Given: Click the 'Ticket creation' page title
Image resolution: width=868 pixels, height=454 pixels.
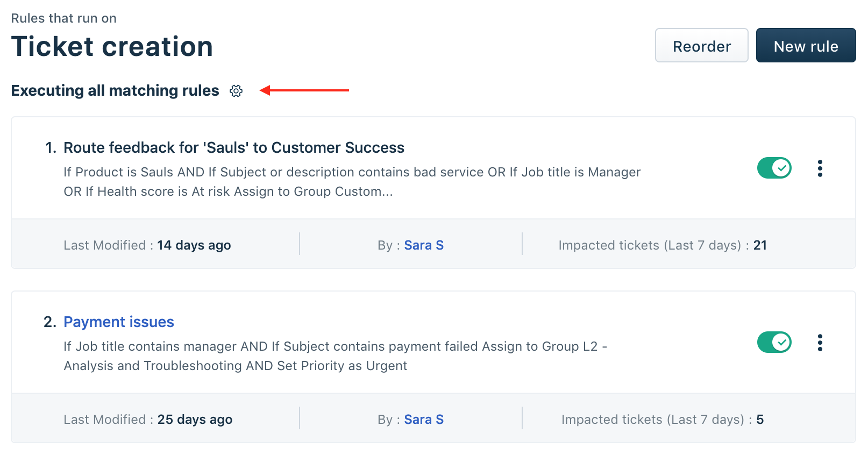Looking at the screenshot, I should tap(112, 46).
